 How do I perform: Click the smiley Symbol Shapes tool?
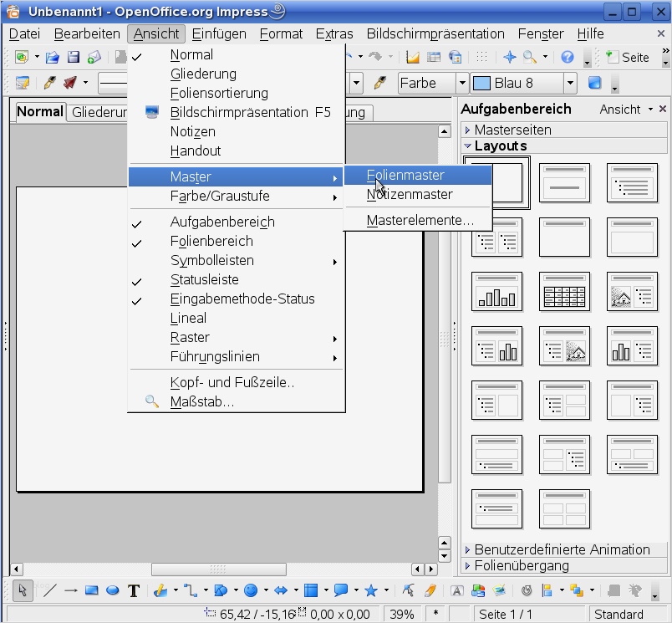click(x=250, y=590)
